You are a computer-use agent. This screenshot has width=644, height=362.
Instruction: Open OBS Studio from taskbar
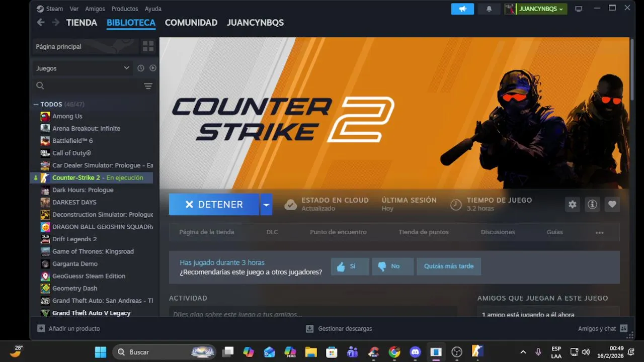click(x=457, y=352)
